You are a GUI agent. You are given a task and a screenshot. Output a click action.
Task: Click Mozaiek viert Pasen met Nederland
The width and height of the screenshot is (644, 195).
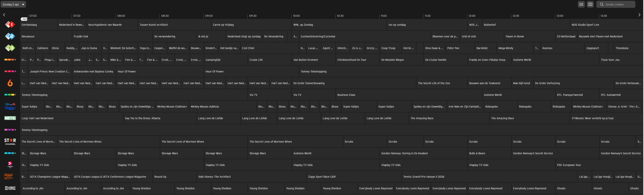click(610, 36)
